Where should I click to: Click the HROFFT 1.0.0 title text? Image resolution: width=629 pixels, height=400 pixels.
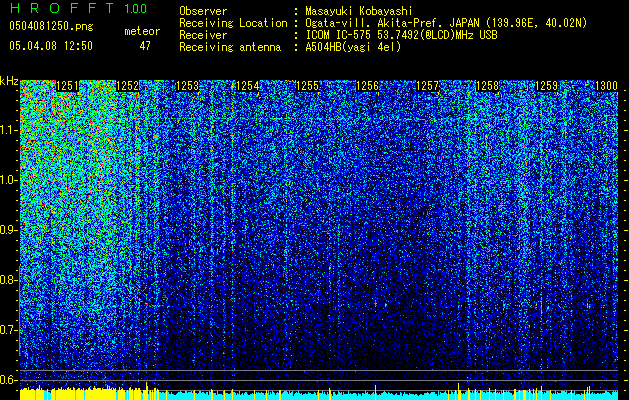[x=78, y=8]
